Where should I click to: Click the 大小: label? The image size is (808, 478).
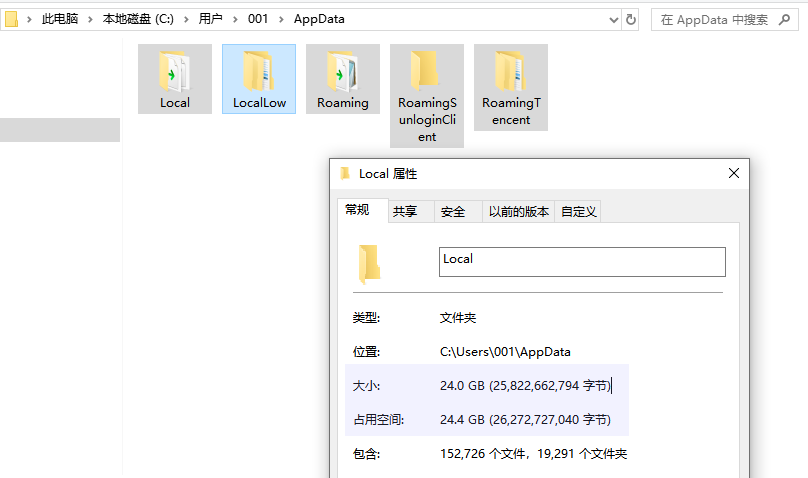pyautogui.click(x=366, y=386)
